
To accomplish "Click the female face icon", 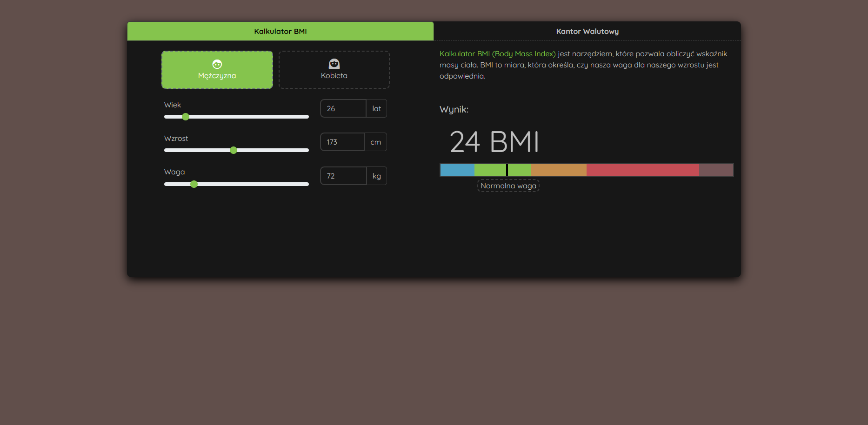I will click(334, 64).
